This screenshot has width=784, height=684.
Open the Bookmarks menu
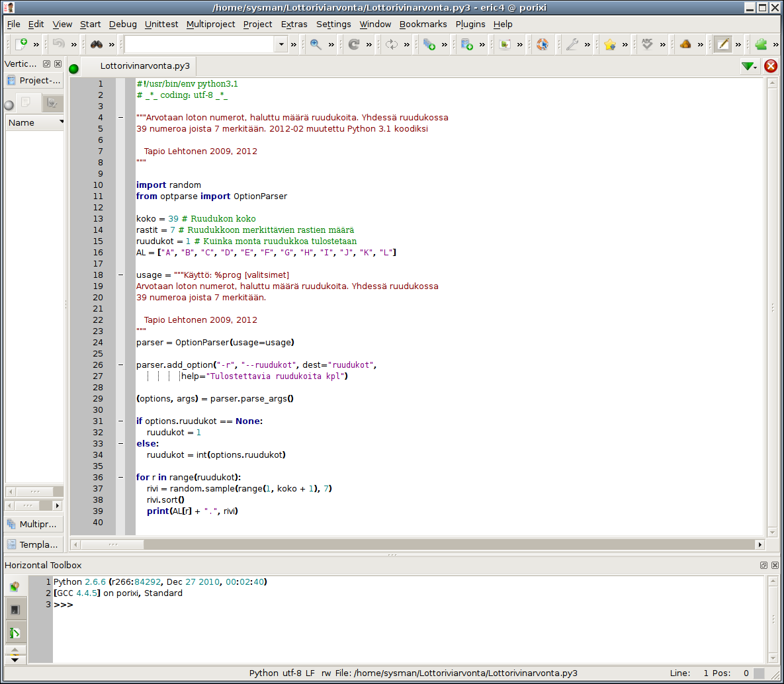pos(423,24)
